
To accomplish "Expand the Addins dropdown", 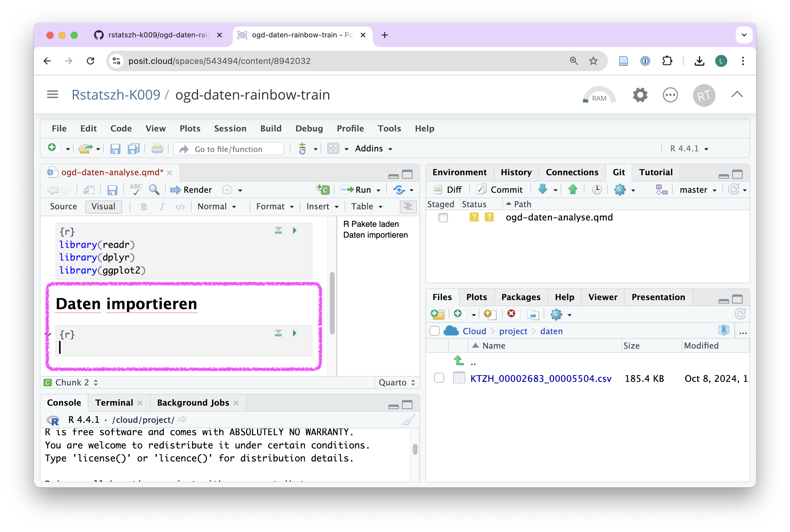I will (x=374, y=149).
